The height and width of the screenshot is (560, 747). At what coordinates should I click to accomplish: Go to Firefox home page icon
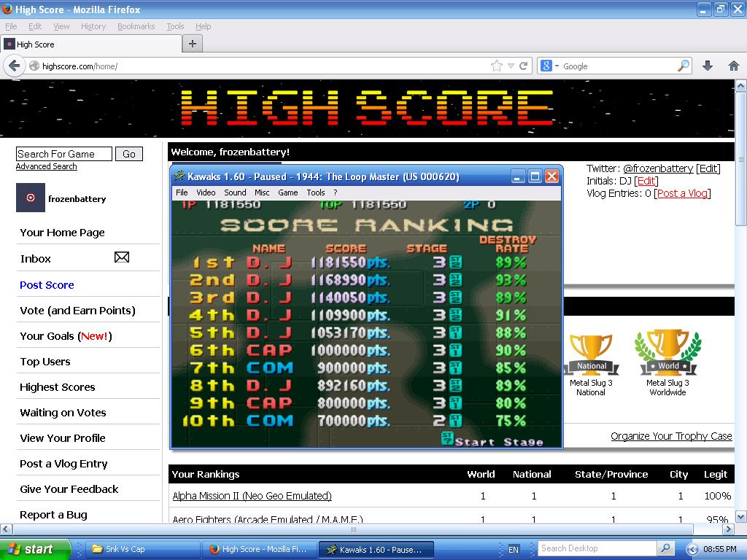pyautogui.click(x=734, y=66)
